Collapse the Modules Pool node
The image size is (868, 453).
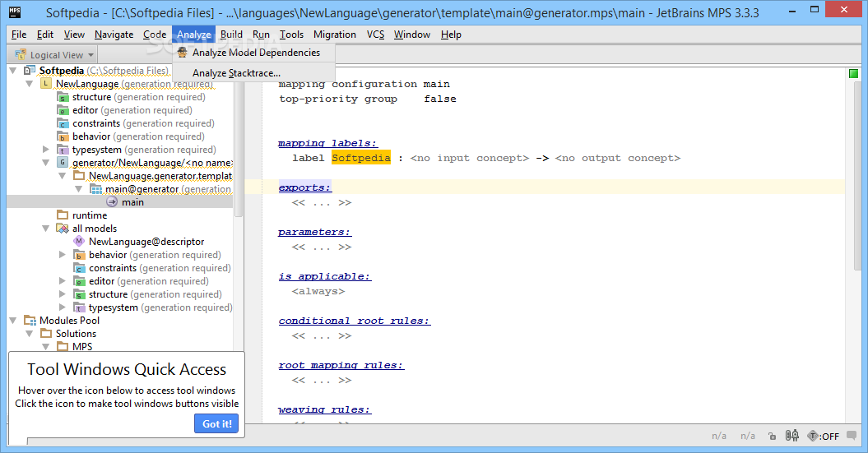(x=13, y=321)
